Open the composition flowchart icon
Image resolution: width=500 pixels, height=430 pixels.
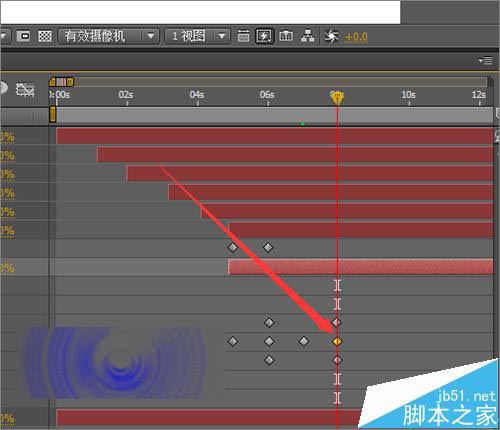[x=308, y=36]
